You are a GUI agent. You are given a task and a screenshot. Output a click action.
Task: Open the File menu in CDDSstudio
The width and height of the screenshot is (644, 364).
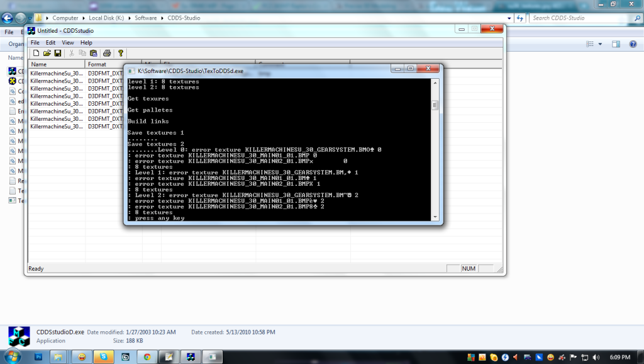pyautogui.click(x=35, y=43)
